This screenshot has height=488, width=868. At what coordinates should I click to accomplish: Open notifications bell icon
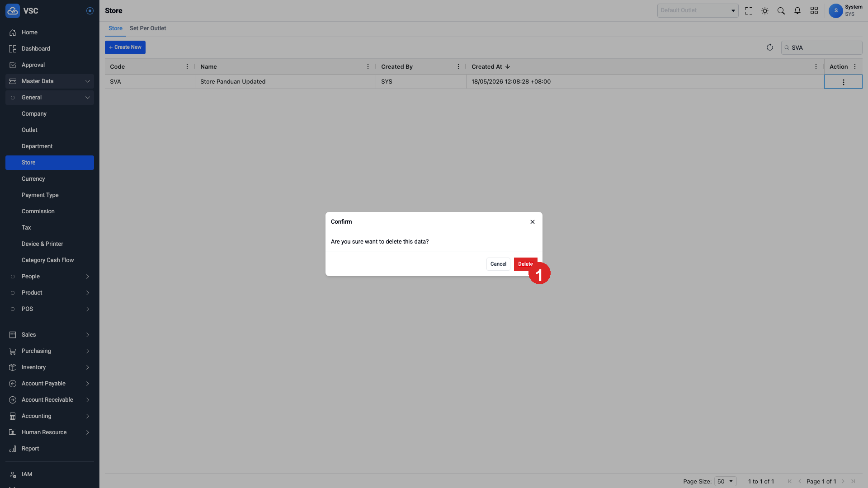coord(797,11)
